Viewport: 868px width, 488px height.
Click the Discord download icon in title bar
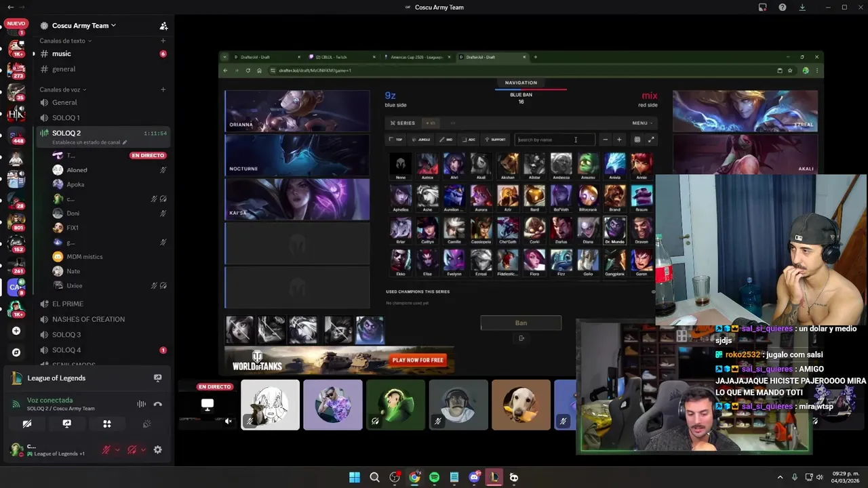click(x=802, y=7)
